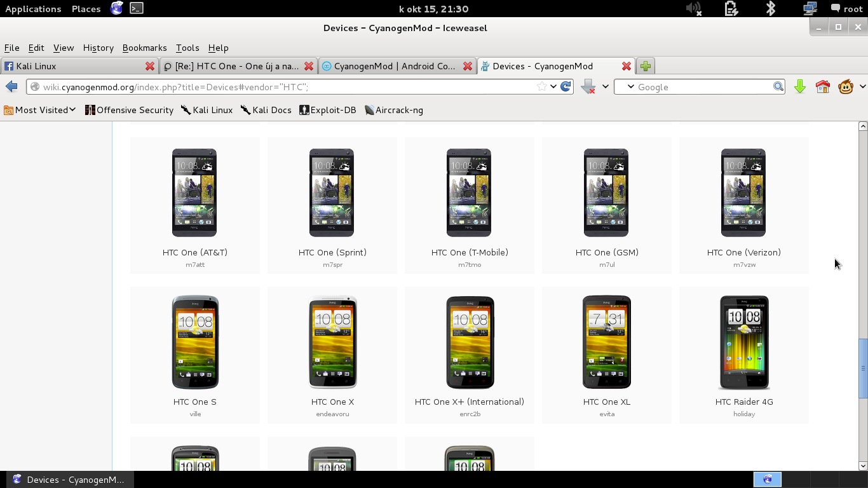
Task: Close the Kali Linux tab
Action: click(x=150, y=66)
